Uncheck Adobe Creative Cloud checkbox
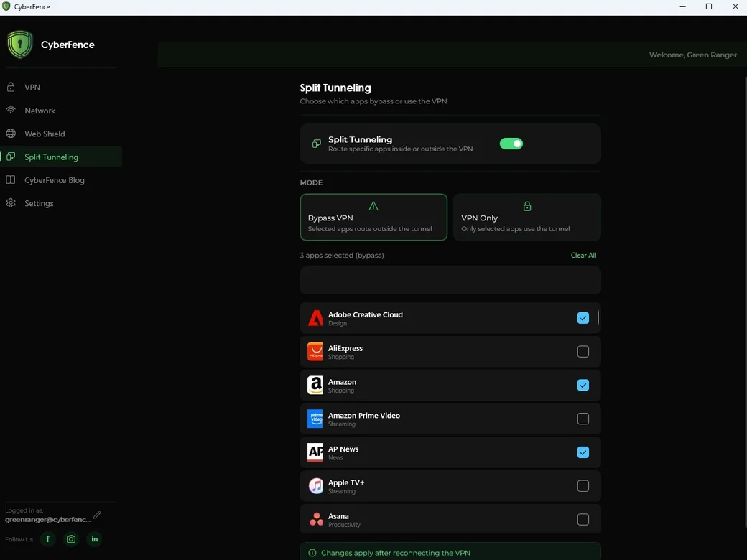Viewport: 747px width, 560px height. (x=583, y=318)
